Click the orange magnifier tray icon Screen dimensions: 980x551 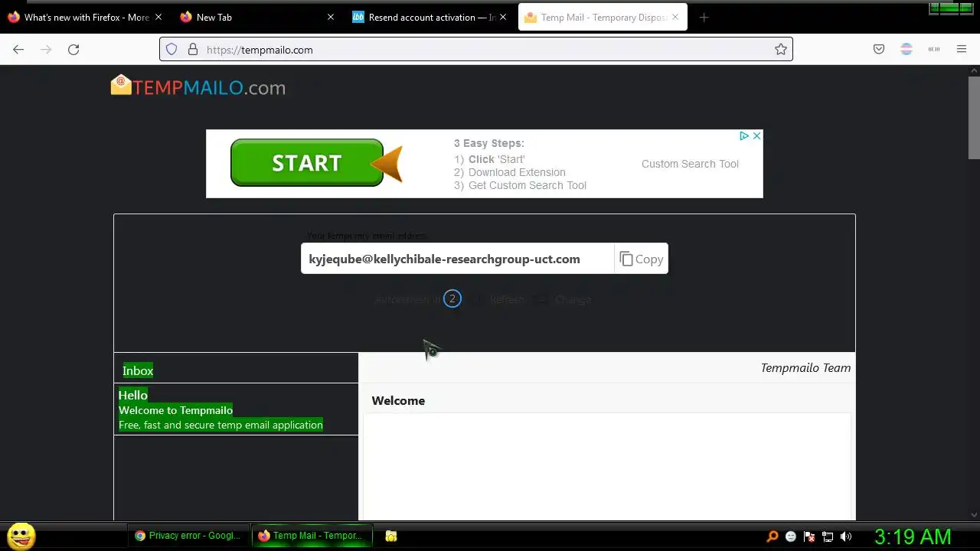(773, 536)
